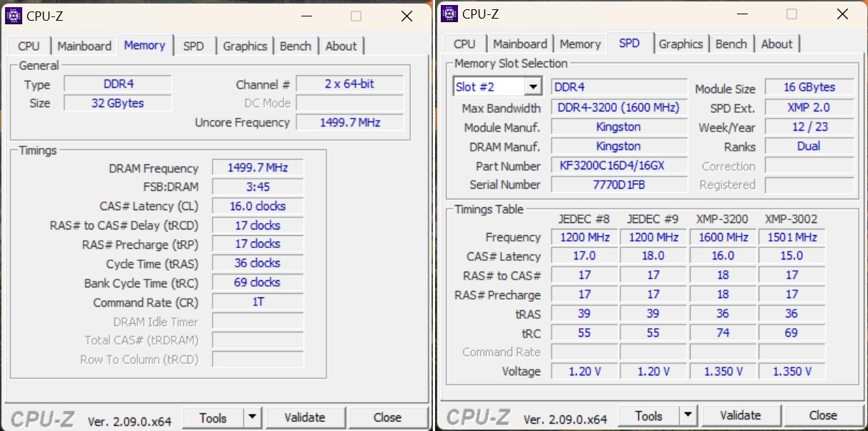
Task: Click the DDR4-3200 (1600 MHz) Max Bandwidth field
Action: point(619,108)
